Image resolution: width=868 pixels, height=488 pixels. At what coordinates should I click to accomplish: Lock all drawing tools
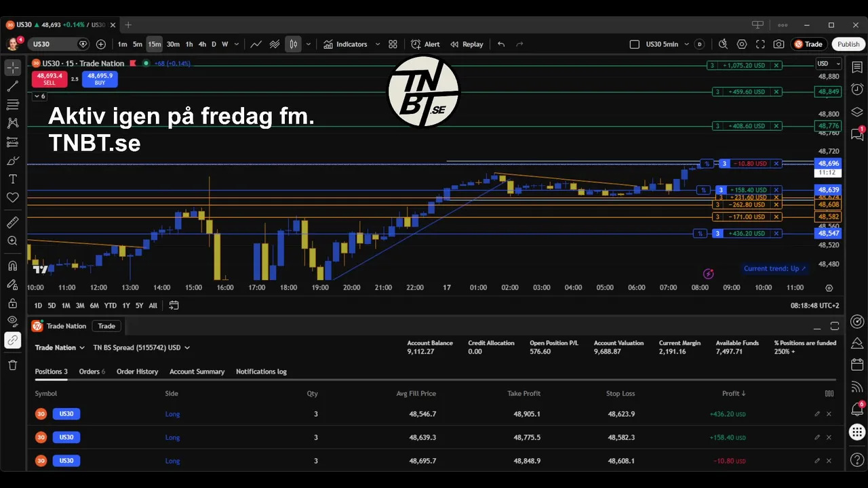tap(12, 303)
